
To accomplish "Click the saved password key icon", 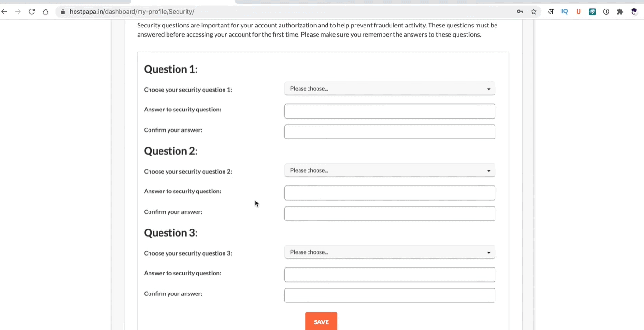I will [x=520, y=12].
